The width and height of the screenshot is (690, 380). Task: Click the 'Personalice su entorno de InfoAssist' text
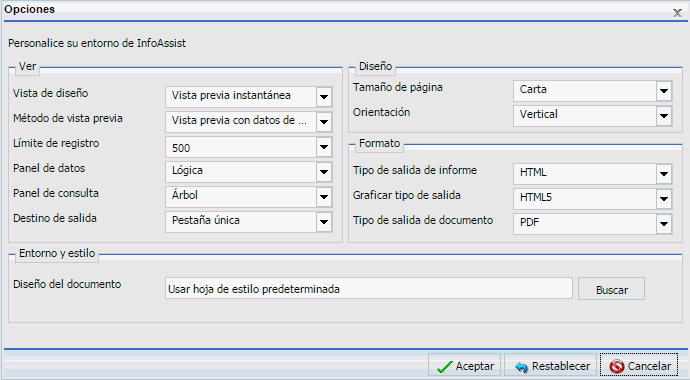pyautogui.click(x=97, y=43)
